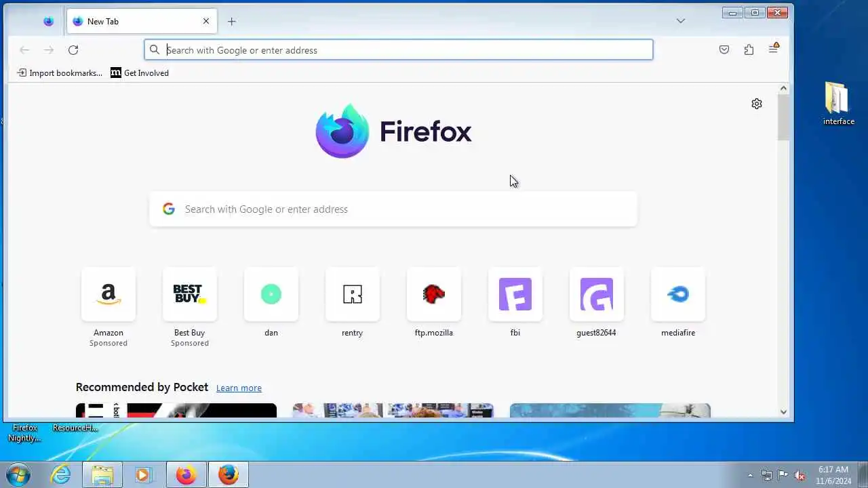Image resolution: width=868 pixels, height=488 pixels.
Task: Open first Pocket story thumbnail
Action: pyautogui.click(x=176, y=411)
